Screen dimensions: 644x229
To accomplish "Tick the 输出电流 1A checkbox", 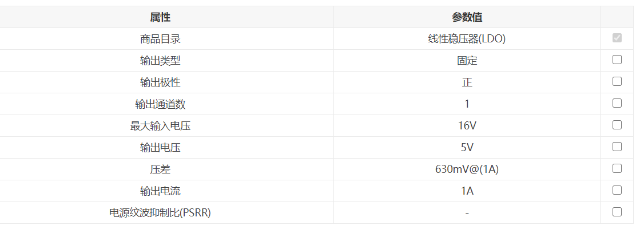I will coord(617,191).
